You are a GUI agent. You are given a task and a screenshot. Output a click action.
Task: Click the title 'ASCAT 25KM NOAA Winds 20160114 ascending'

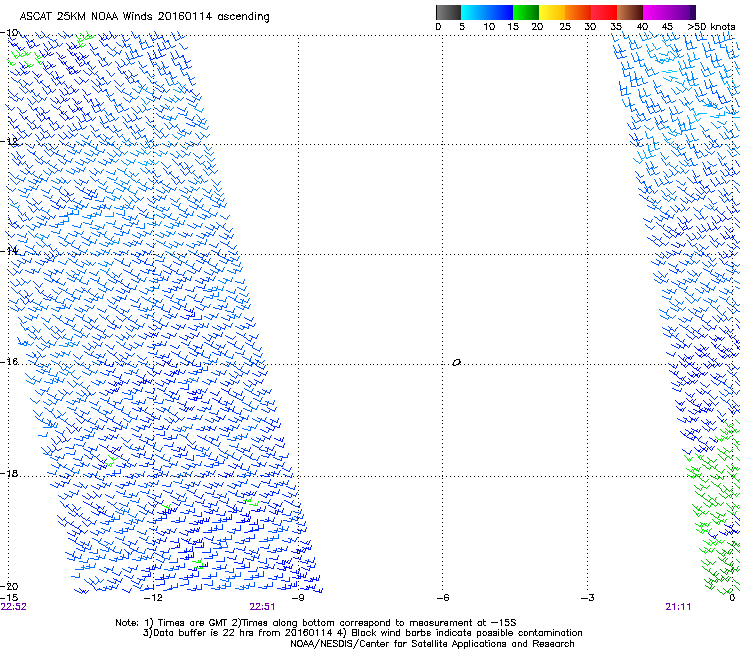click(144, 17)
